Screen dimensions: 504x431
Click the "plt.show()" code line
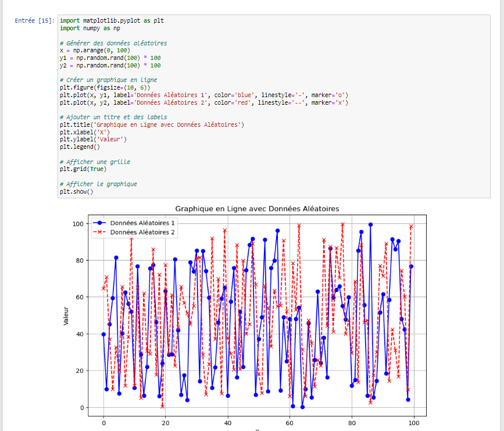(76, 191)
